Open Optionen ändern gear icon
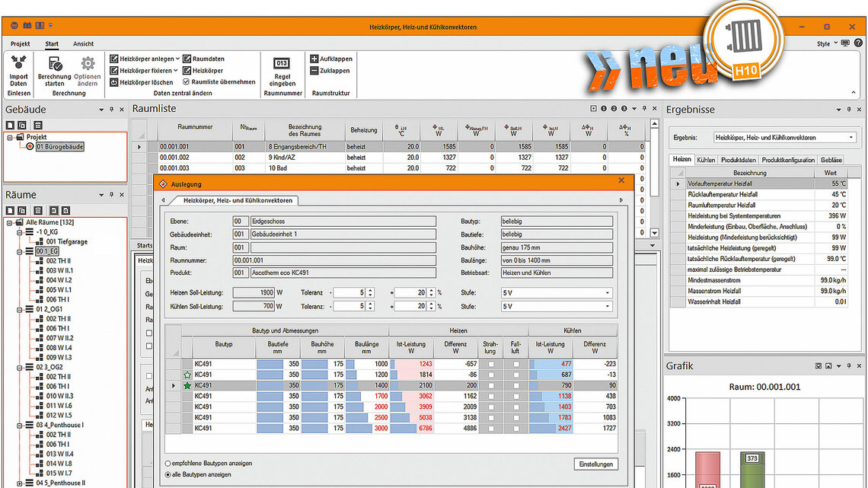 88,63
